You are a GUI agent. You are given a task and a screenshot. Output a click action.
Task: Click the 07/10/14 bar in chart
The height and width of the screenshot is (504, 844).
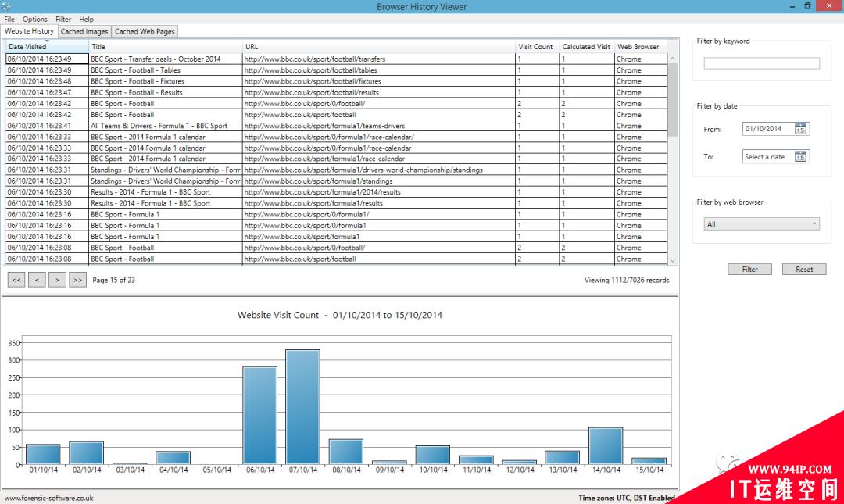[303, 406]
